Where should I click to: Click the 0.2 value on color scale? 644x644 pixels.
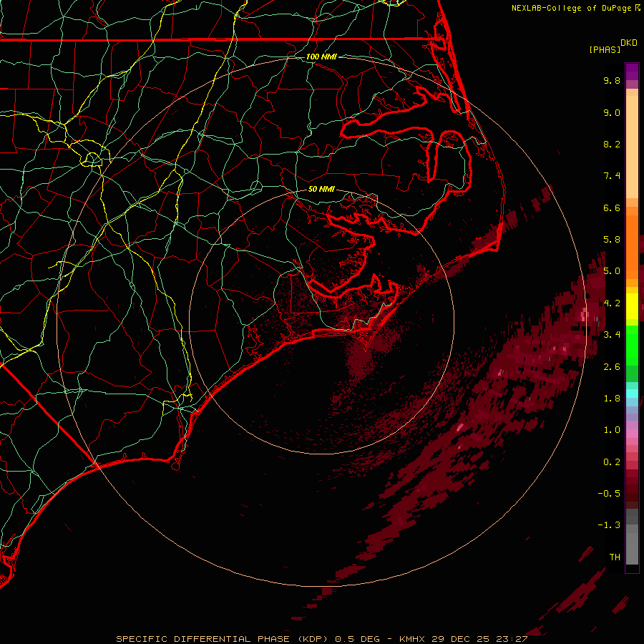coord(612,462)
